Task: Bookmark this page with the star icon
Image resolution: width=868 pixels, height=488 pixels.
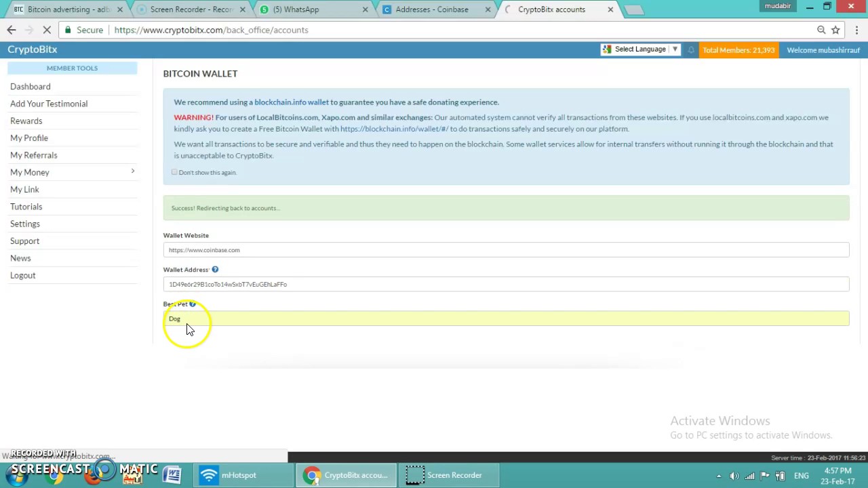Action: [835, 30]
